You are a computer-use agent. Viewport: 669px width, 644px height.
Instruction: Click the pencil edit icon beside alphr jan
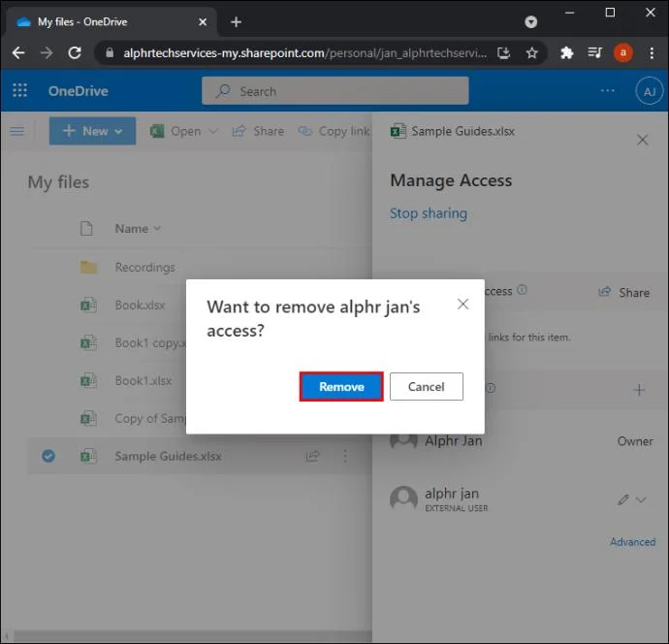(x=622, y=499)
